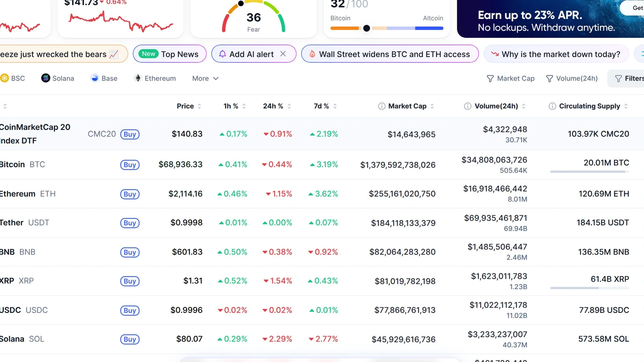Click Buy button for Ethereum

point(130,194)
